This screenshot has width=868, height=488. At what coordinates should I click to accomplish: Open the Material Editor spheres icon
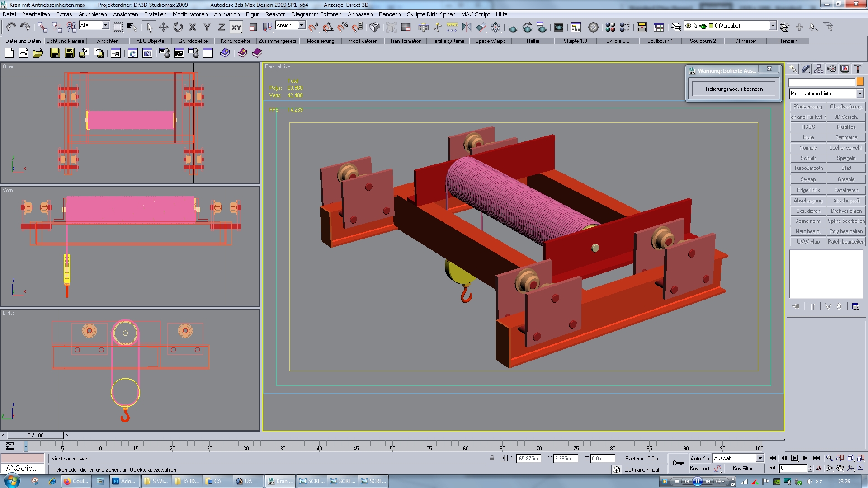610,27
